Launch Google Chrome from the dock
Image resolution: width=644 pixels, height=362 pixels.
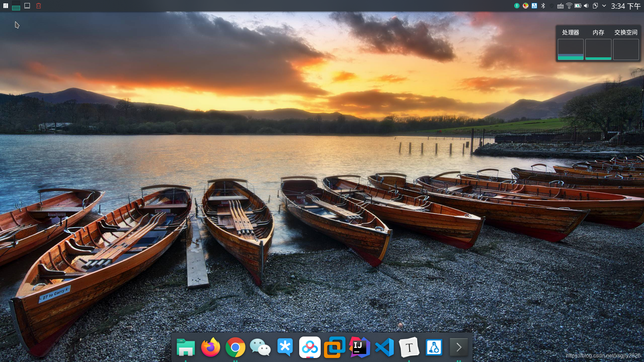point(235,348)
